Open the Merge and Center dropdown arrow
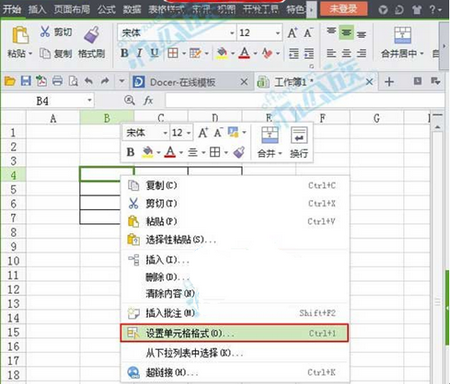This screenshot has height=384, width=450. tap(422, 53)
